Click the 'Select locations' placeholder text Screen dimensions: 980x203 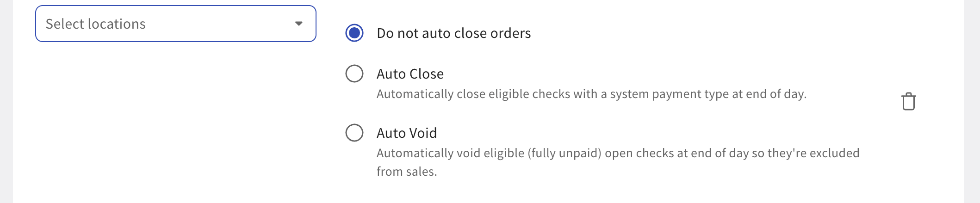[x=96, y=24]
